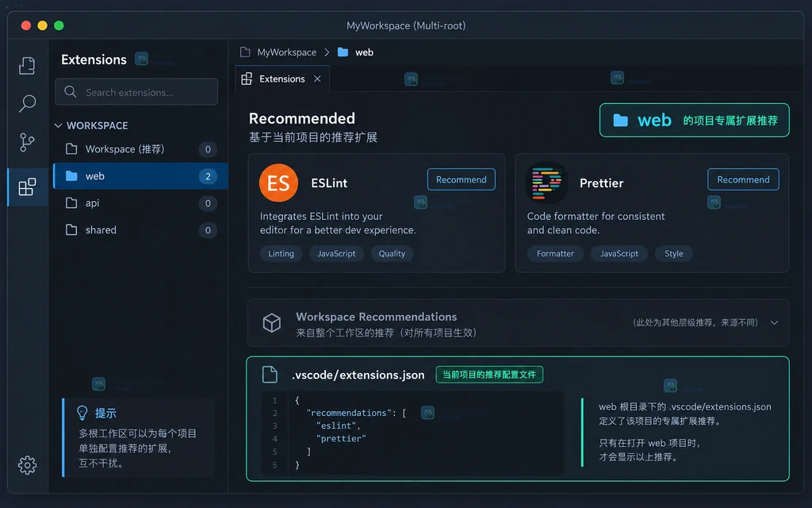Click the Workspace Recommendations title
The image size is (812, 508).
click(x=377, y=317)
